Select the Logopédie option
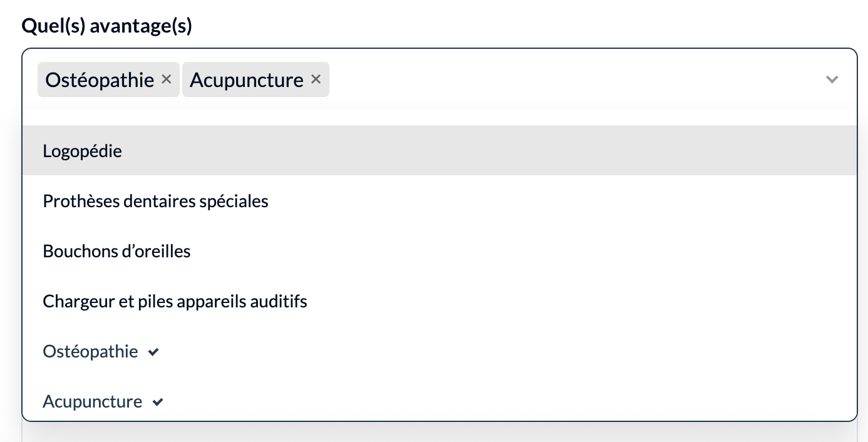 tap(83, 151)
